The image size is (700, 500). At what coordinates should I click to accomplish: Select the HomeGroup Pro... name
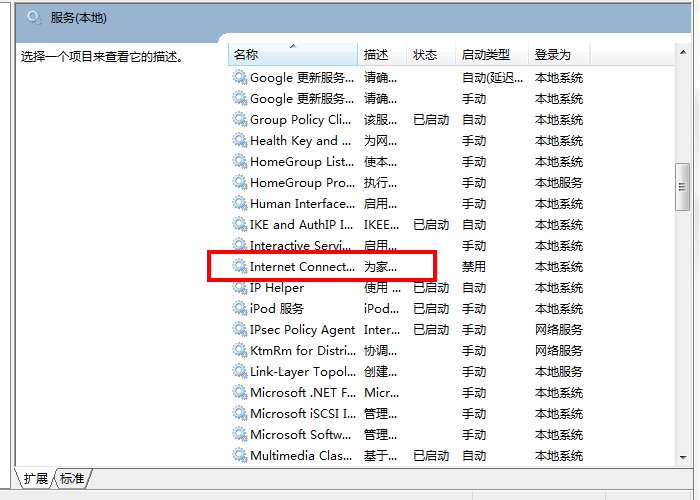(x=302, y=183)
